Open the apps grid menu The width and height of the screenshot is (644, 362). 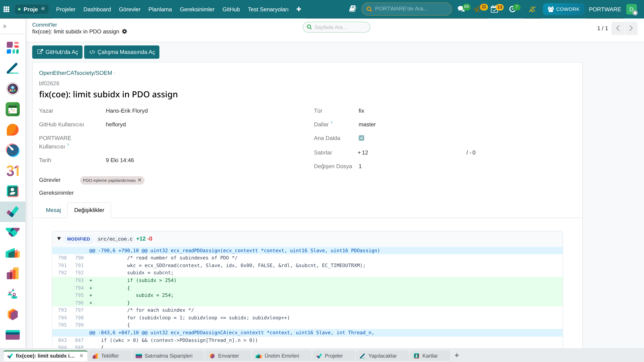pyautogui.click(x=6, y=9)
